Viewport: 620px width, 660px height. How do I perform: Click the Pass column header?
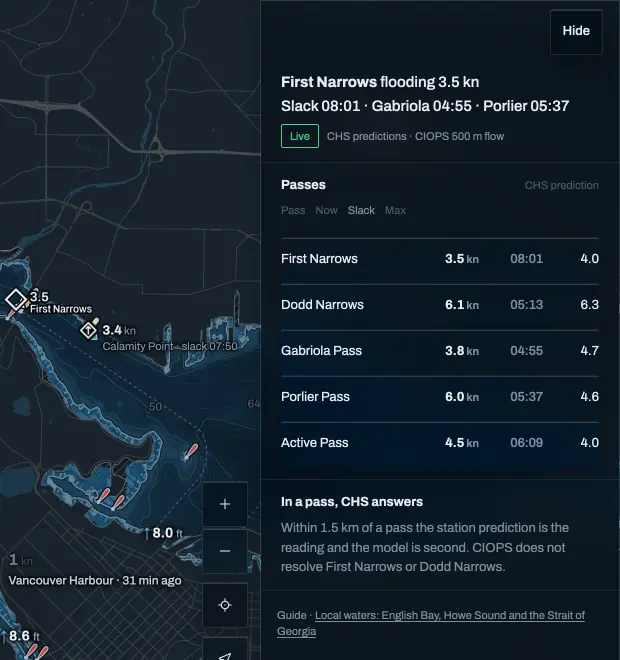[293, 210]
